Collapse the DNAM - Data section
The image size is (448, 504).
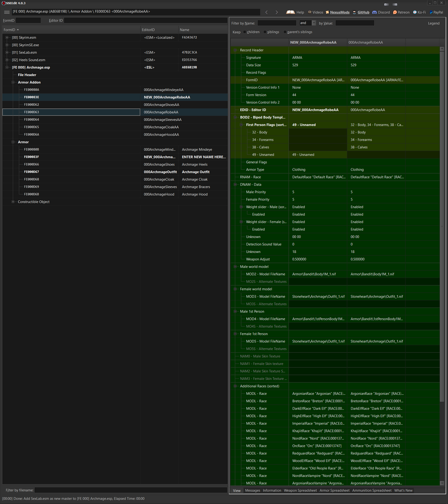point(235,184)
